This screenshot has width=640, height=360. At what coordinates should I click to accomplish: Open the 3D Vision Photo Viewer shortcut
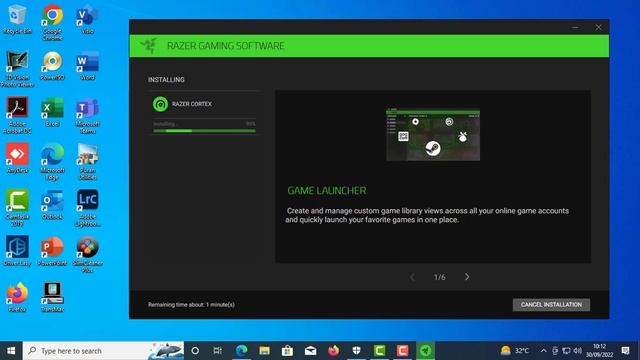pyautogui.click(x=17, y=69)
